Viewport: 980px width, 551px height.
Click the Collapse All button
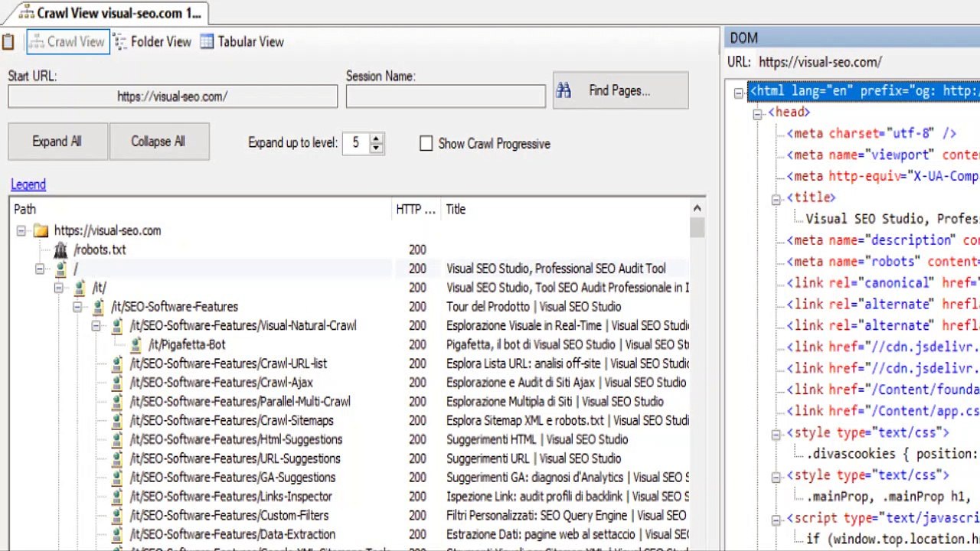pos(158,142)
